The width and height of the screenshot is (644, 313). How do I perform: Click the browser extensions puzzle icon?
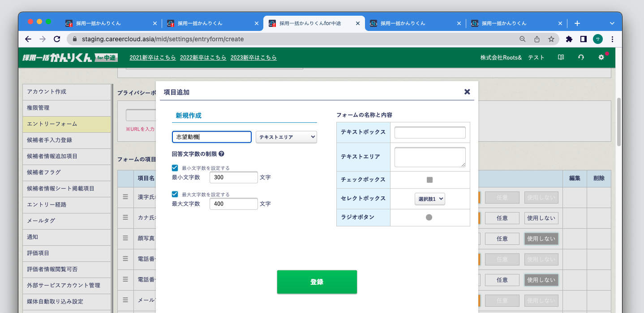coord(569,39)
